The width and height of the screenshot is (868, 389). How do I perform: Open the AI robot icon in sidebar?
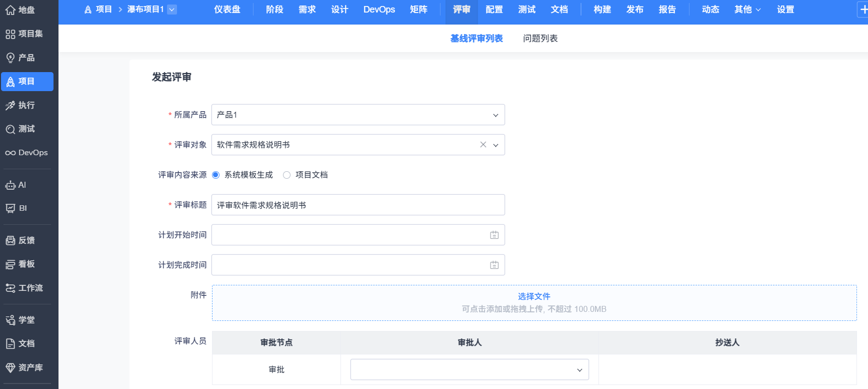pyautogui.click(x=10, y=185)
